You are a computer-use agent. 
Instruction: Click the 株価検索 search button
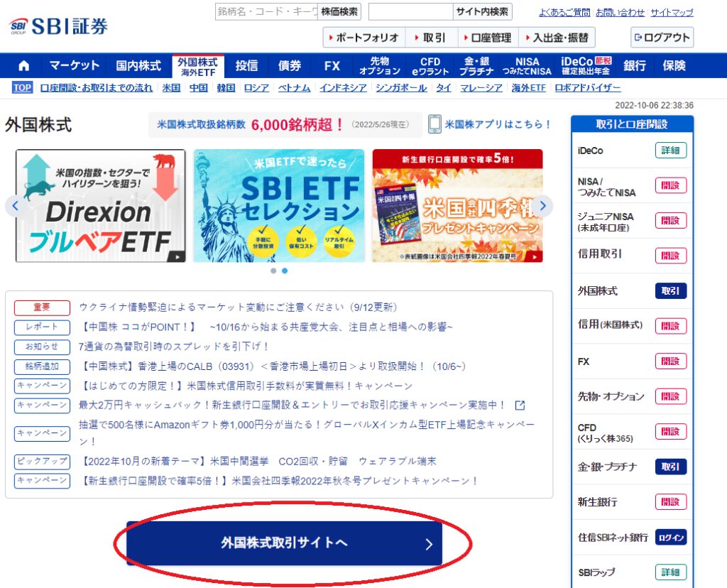tap(339, 12)
